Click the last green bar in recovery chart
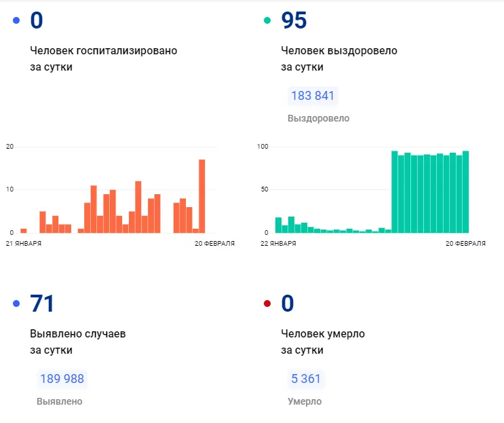Image resolution: width=504 pixels, height=423 pixels. pos(465,191)
